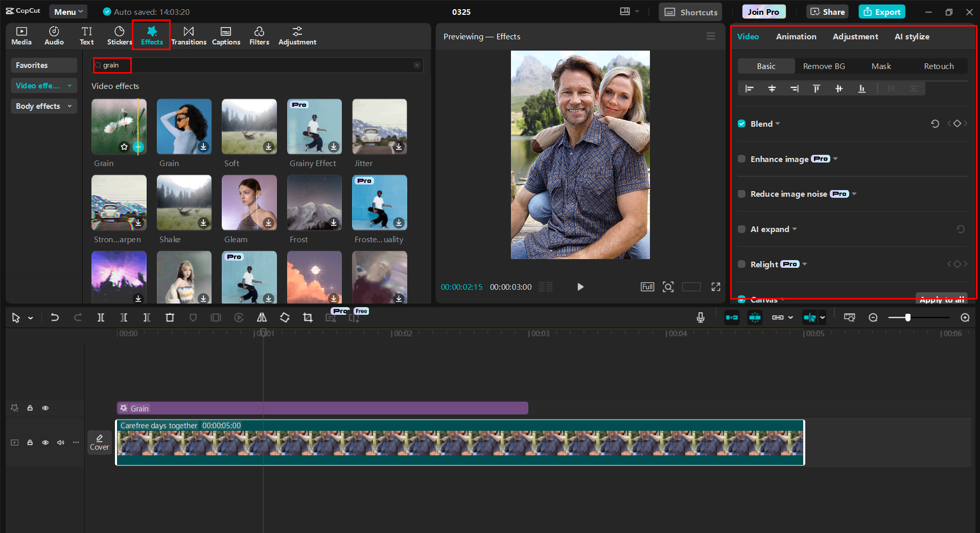The height and width of the screenshot is (533, 980).
Task: Click the Split clip icon
Action: (101, 317)
